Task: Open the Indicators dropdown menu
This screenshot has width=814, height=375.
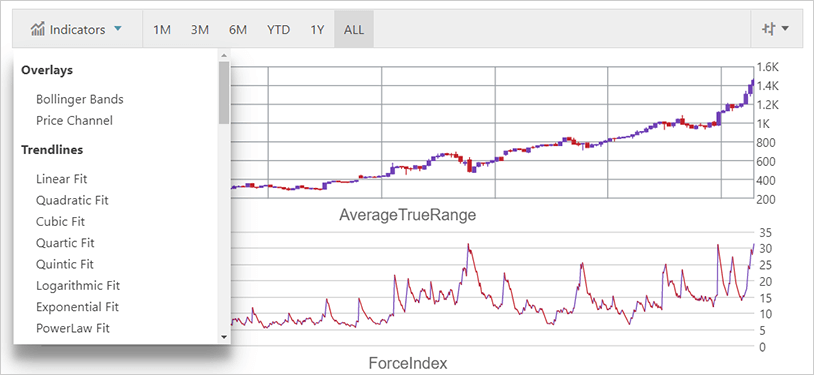Action: tap(77, 30)
